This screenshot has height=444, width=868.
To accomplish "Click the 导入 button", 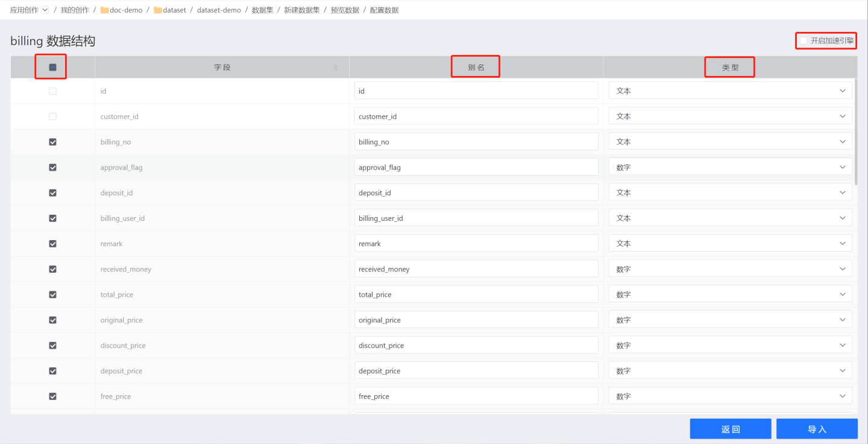I will click(x=817, y=429).
